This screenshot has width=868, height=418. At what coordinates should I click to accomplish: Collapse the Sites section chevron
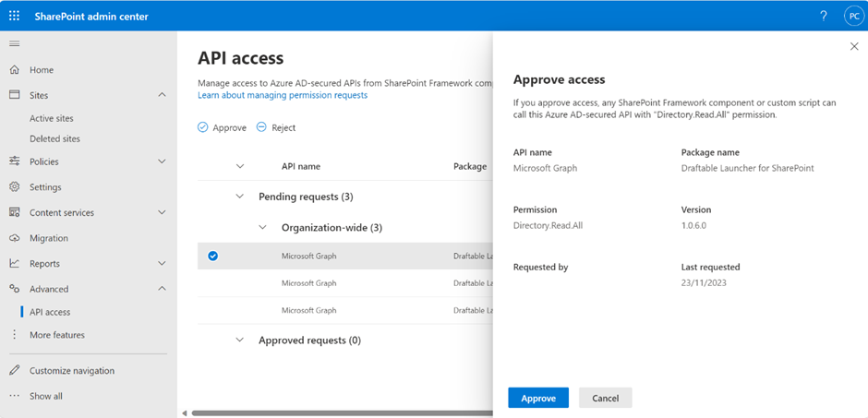point(162,95)
